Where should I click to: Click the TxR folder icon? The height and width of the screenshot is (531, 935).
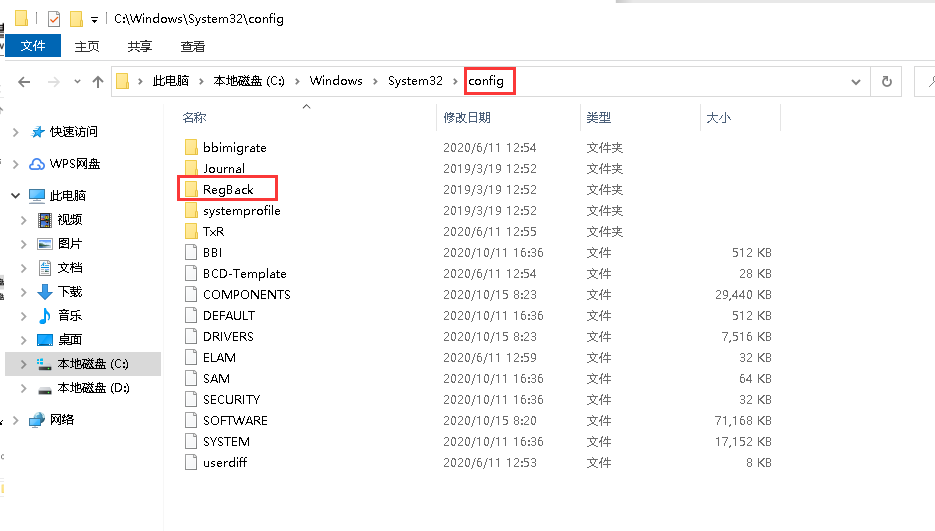pos(191,231)
